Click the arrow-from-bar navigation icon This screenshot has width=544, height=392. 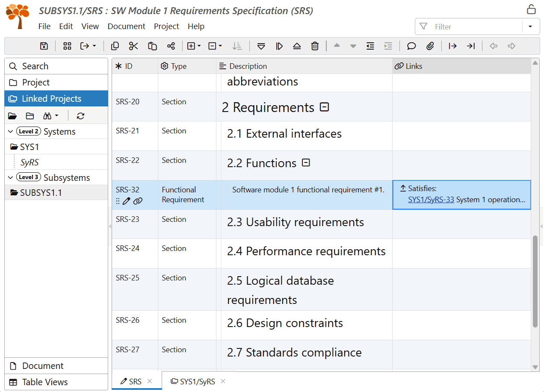pos(452,46)
